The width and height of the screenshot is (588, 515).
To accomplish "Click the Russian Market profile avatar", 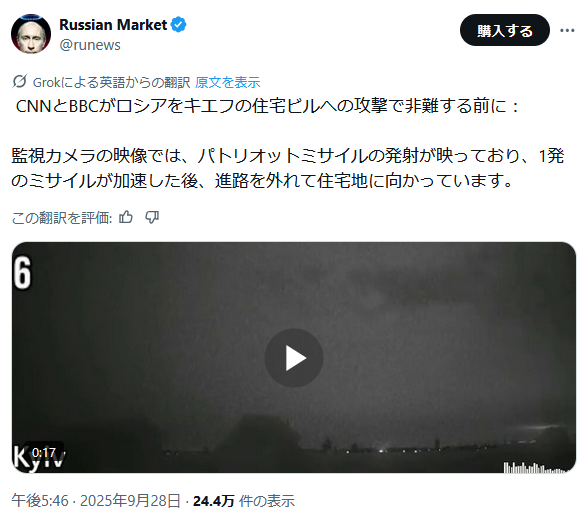I will pos(31,34).
